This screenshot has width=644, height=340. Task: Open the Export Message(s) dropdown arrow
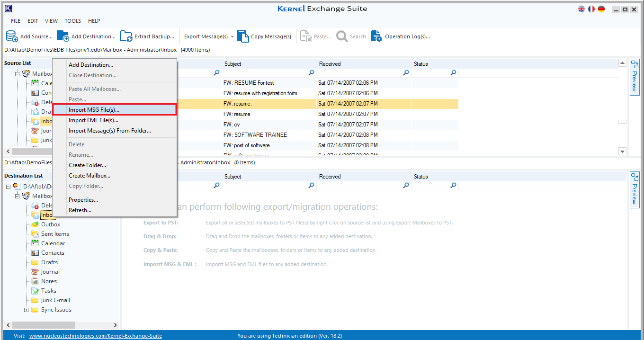(x=232, y=36)
